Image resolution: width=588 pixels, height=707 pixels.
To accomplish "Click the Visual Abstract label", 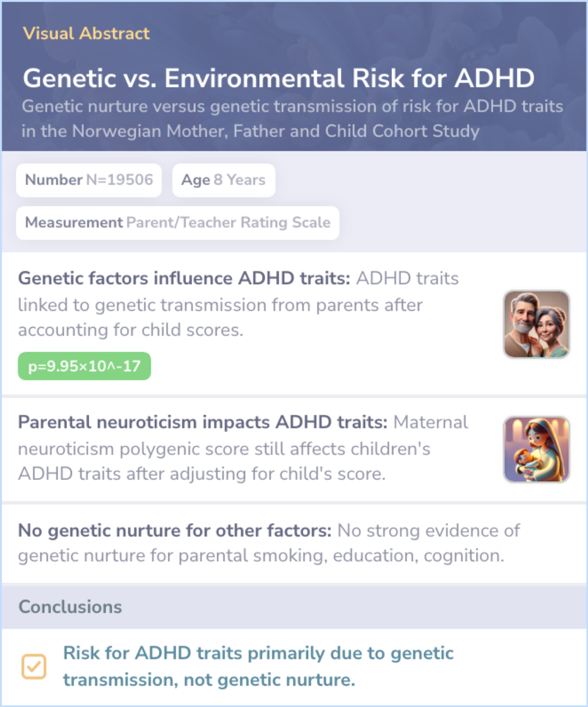I will 86,33.
